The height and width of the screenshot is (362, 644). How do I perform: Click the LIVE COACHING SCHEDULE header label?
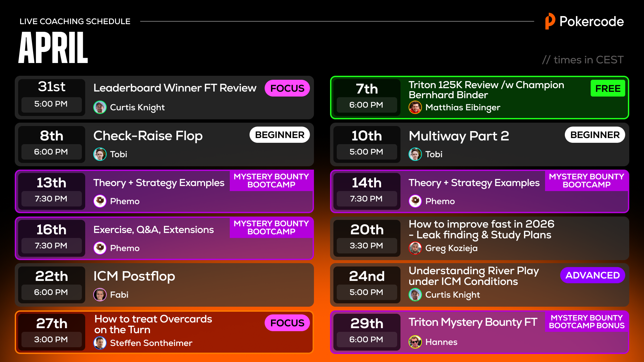pos(75,21)
